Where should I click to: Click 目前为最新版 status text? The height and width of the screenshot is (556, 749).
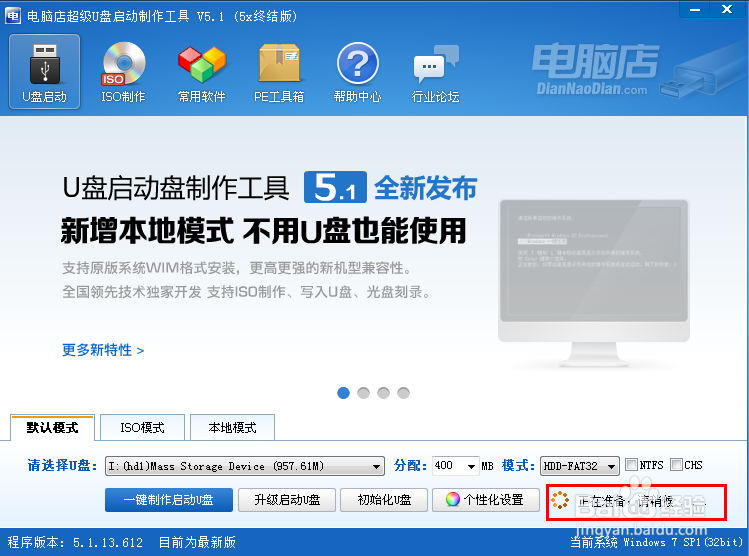(197, 542)
